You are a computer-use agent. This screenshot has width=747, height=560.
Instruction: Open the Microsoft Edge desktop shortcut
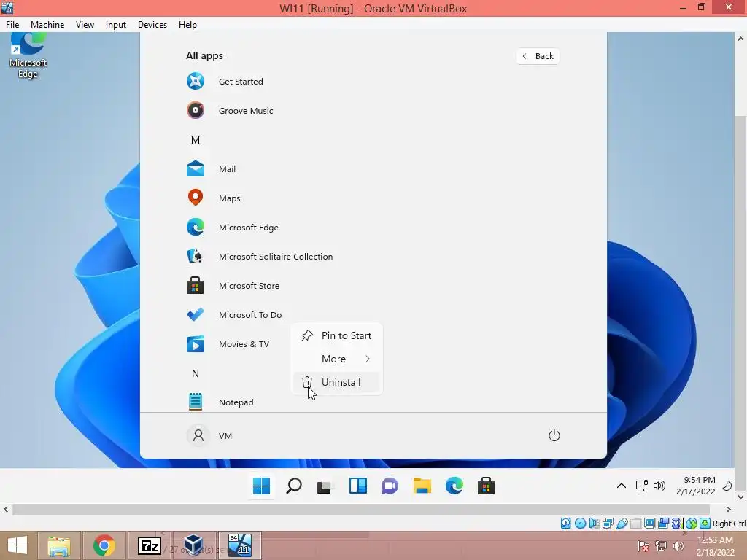click(28, 55)
